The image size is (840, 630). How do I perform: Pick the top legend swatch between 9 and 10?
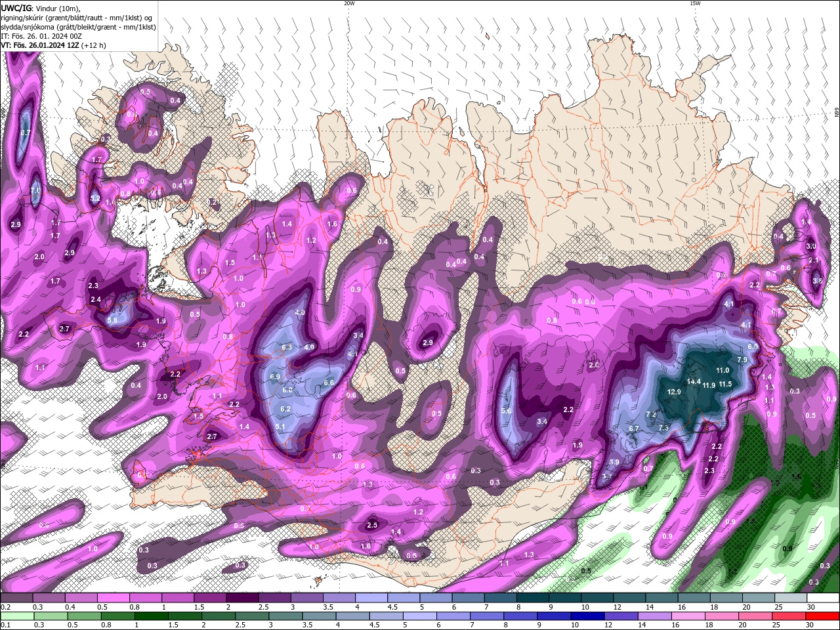coord(564,598)
